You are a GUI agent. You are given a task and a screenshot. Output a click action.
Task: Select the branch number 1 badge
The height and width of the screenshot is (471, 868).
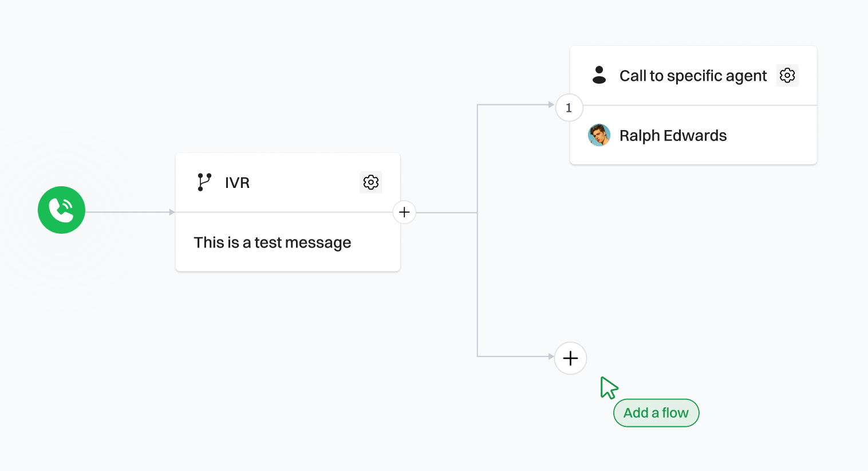click(569, 108)
